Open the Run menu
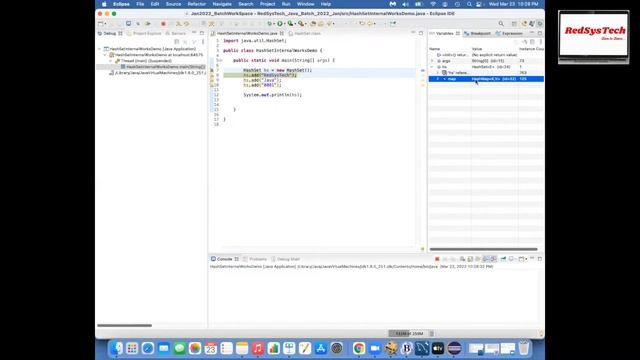 (x=286, y=4)
